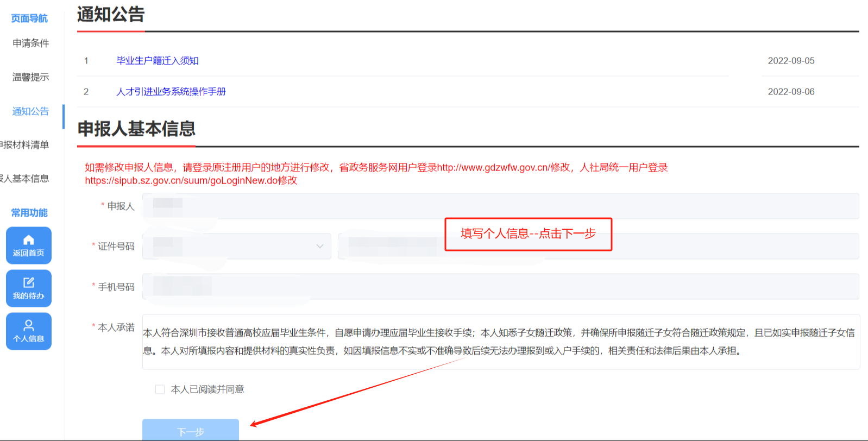Click the 本人承诺 declaration text box
Viewport: 868px width, 441px height.
(x=501, y=342)
